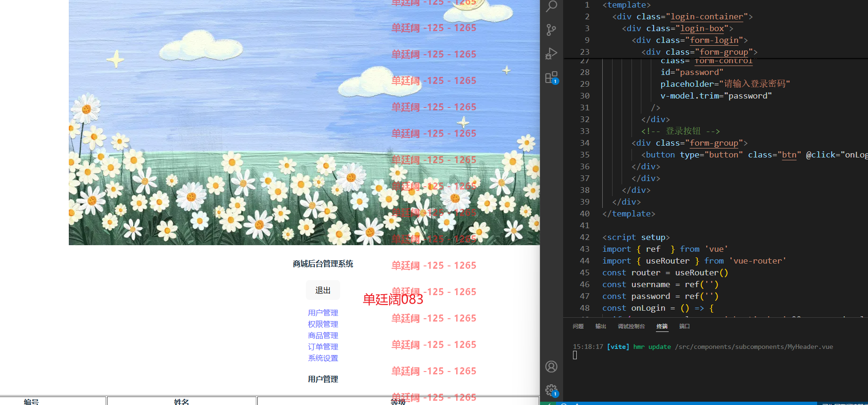
Task: Jump to sticky line <div class="login-box">
Action: point(678,28)
